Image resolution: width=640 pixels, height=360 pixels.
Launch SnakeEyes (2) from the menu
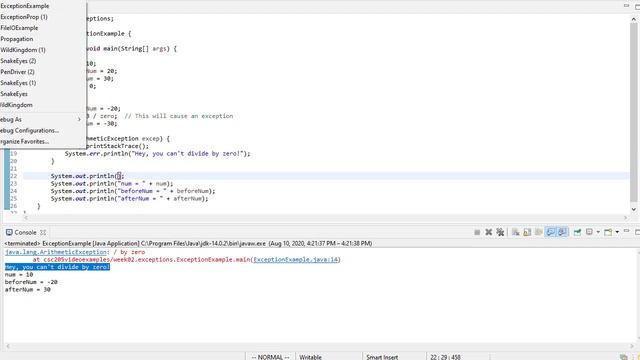pos(18,61)
